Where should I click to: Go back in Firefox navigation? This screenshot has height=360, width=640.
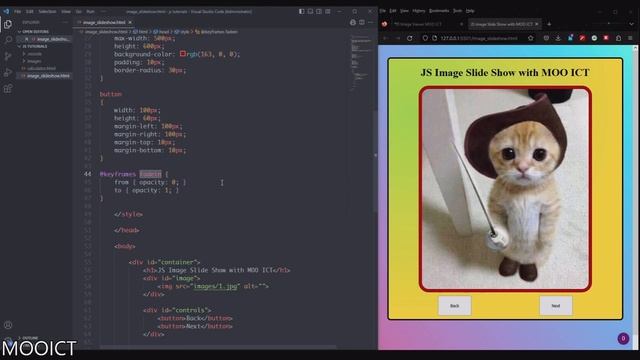coord(385,38)
